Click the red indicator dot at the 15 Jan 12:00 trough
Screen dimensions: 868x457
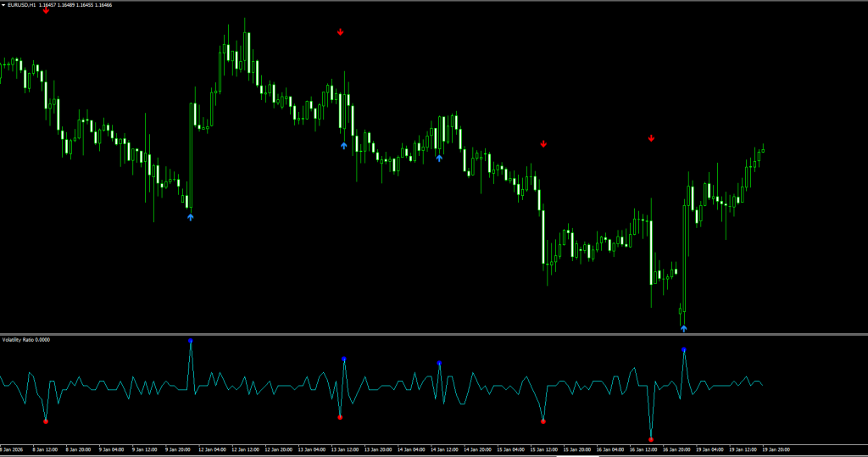(x=543, y=421)
